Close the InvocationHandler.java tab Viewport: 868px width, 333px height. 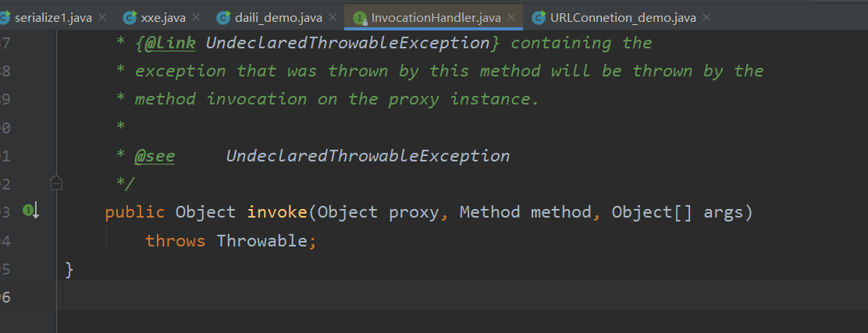click(x=511, y=17)
